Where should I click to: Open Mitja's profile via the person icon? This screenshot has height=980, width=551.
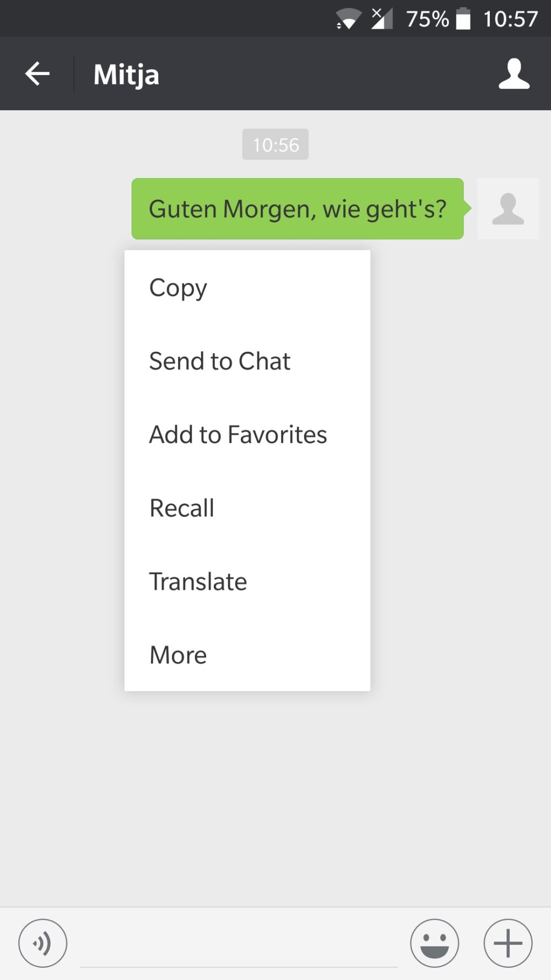[514, 74]
